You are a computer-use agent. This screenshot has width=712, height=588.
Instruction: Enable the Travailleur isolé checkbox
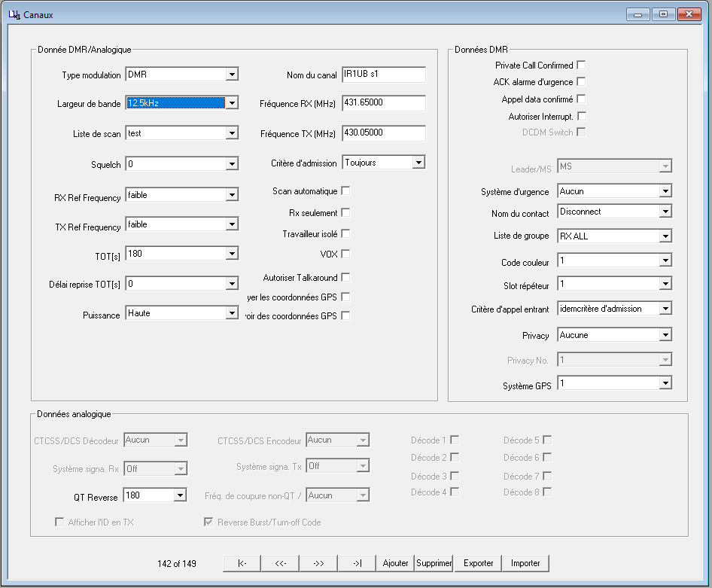[345, 233]
